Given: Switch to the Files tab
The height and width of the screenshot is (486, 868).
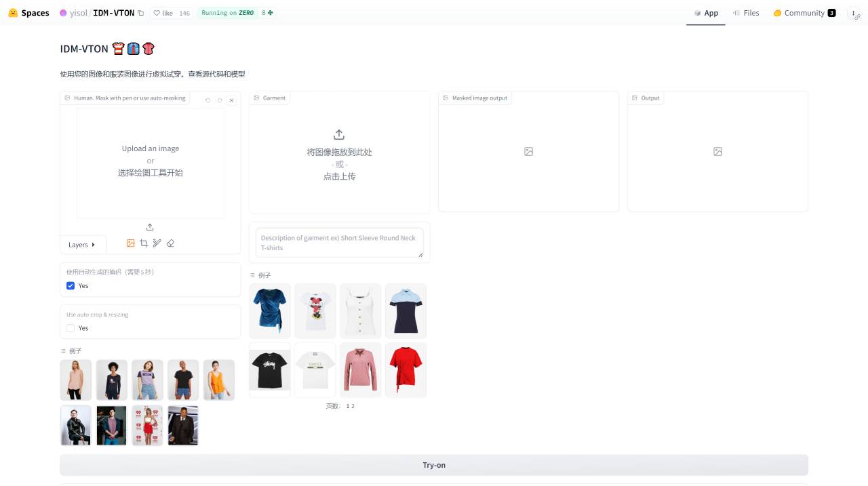Looking at the screenshot, I should click(746, 13).
